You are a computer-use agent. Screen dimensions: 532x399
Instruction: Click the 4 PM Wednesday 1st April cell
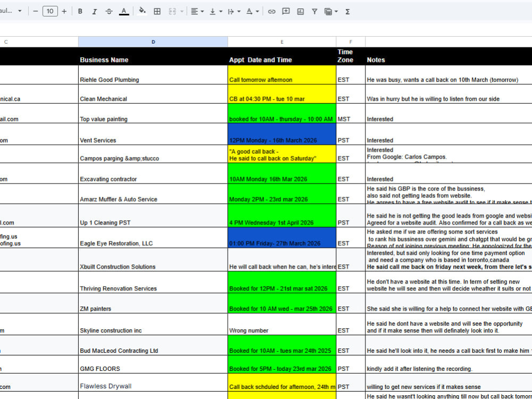[282, 215]
